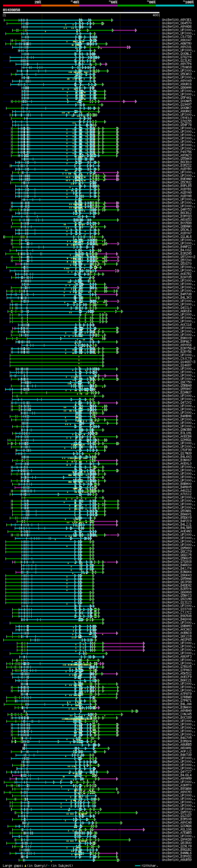Click label UniRef100_Q55AK9
The height and width of the screenshot is (868, 197).
click(177, 159)
